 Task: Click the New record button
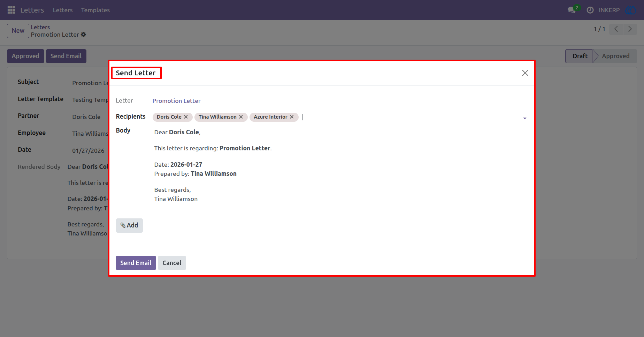click(x=18, y=31)
